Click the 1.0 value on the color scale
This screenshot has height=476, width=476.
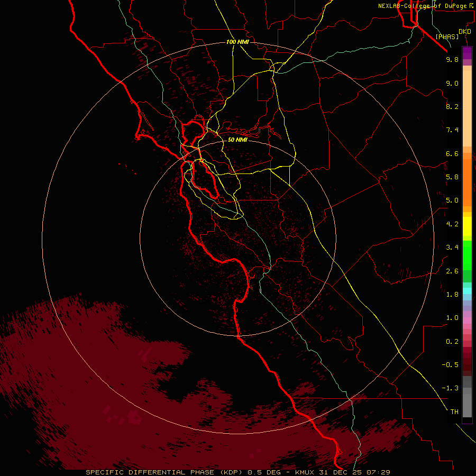pos(452,318)
